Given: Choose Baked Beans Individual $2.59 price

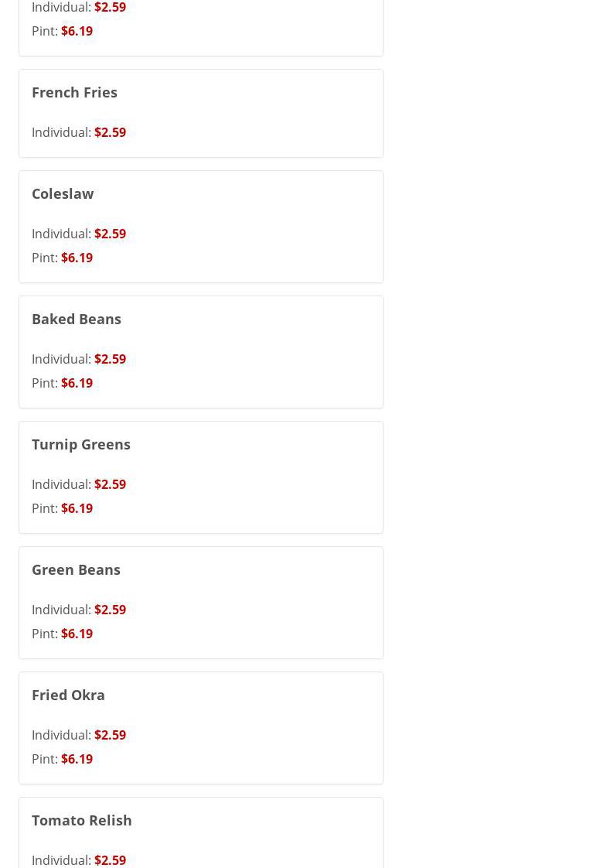Looking at the screenshot, I should (x=110, y=359).
